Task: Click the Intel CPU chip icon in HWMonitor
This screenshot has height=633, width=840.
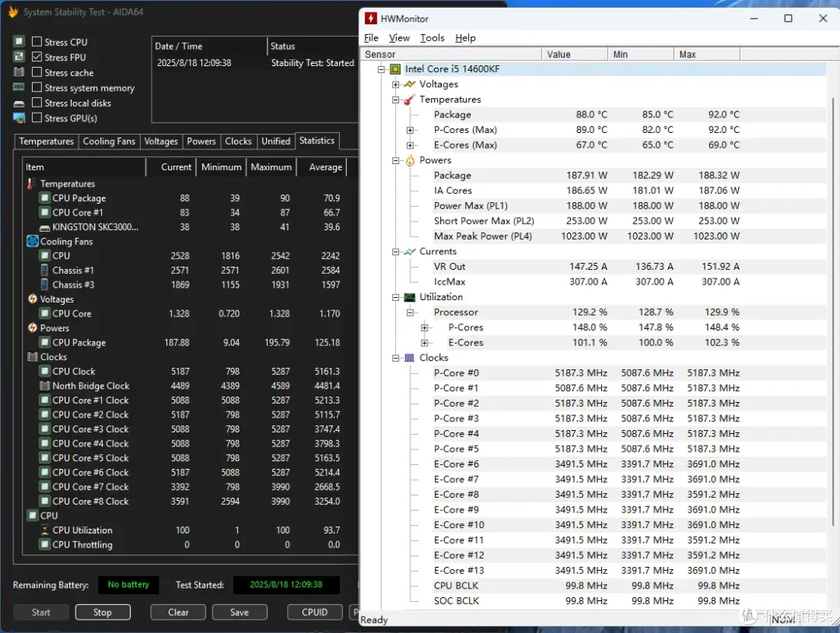Action: coord(395,69)
